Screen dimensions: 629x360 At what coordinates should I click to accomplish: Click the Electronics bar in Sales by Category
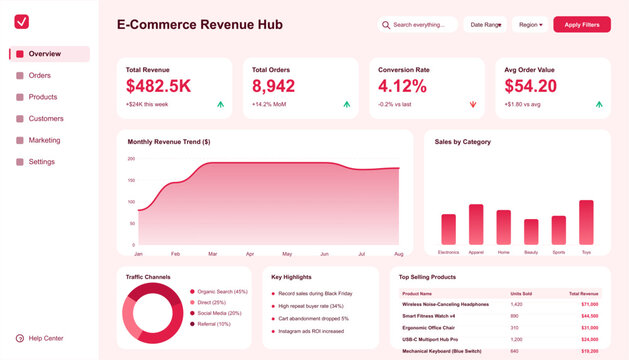[x=448, y=230]
